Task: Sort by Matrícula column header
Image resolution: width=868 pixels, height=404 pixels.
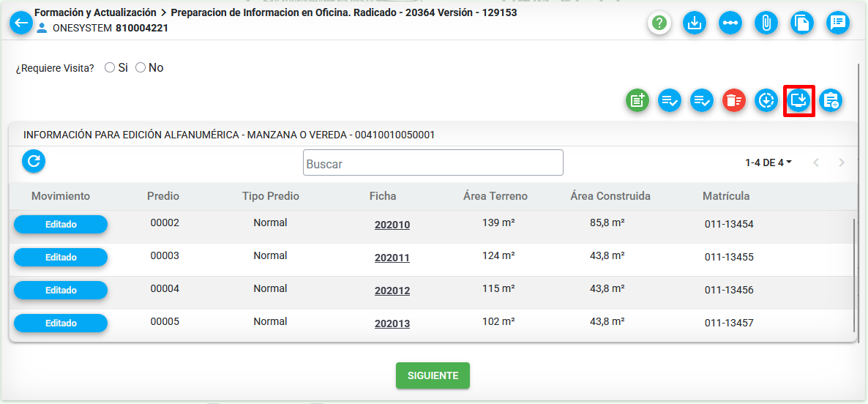Action: pos(726,196)
